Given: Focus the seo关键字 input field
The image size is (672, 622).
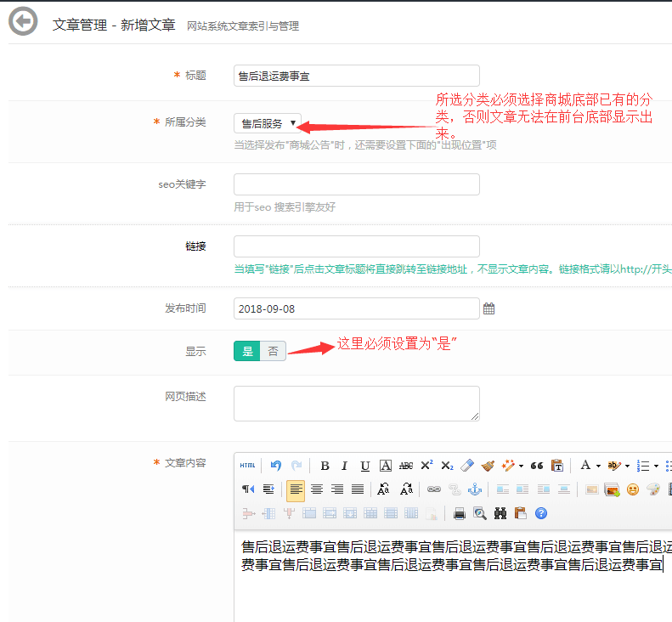Looking at the screenshot, I should tap(357, 184).
